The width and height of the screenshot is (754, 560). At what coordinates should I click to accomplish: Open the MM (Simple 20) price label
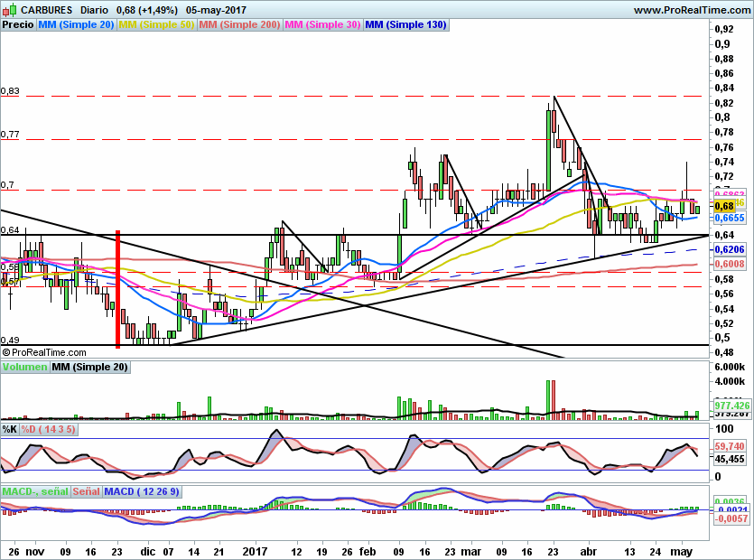click(76, 24)
